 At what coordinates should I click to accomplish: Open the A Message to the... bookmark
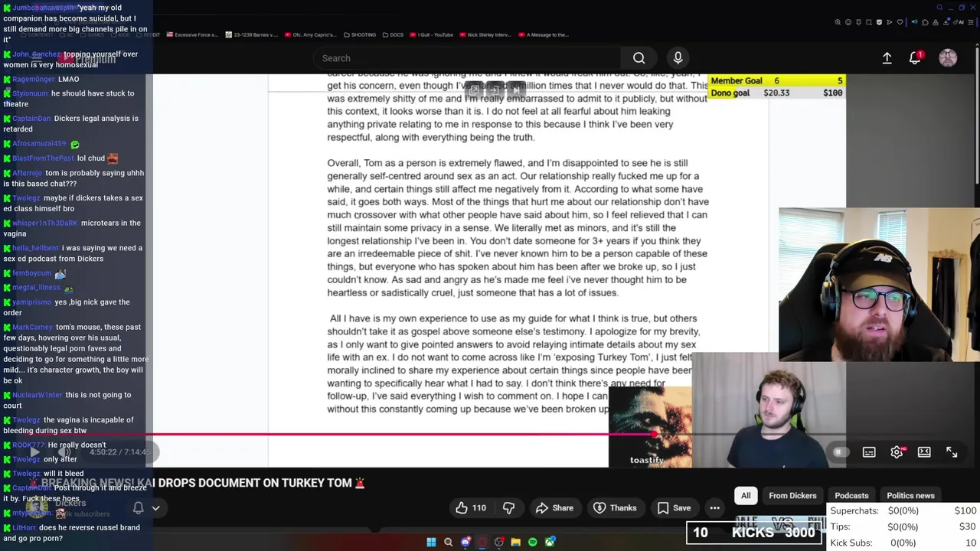[544, 34]
